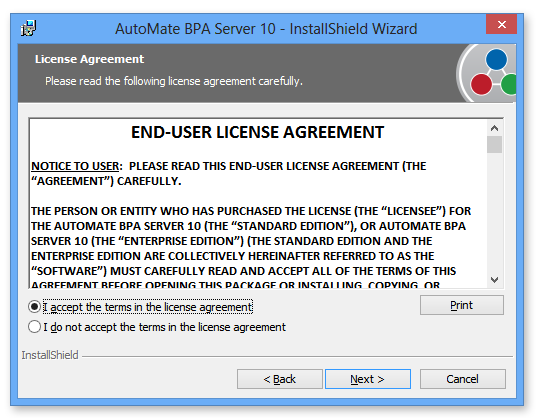Viewport: 537px width, 418px height.
Task: Click the scroll down arrow of license text
Action: click(x=494, y=280)
